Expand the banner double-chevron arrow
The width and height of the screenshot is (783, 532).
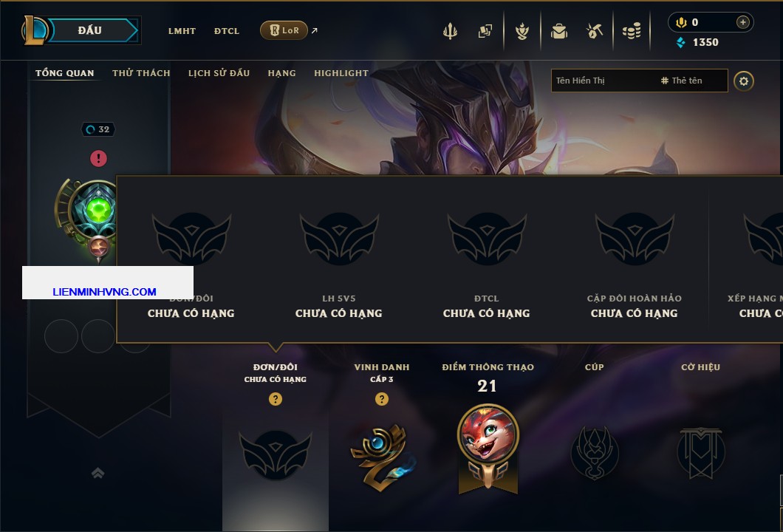pyautogui.click(x=98, y=473)
